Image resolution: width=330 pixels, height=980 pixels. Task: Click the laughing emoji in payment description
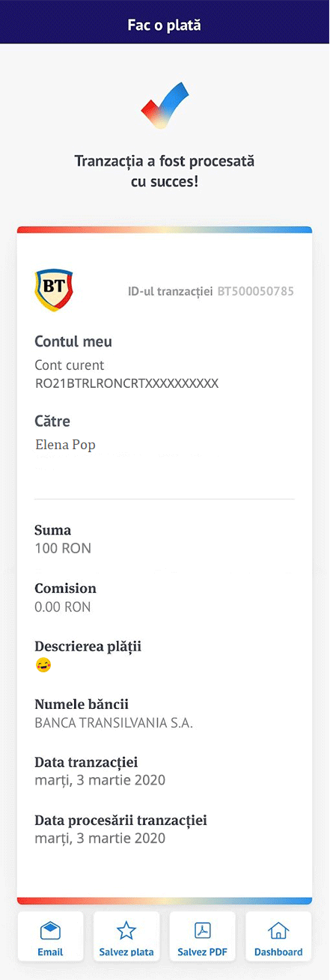coord(43,664)
